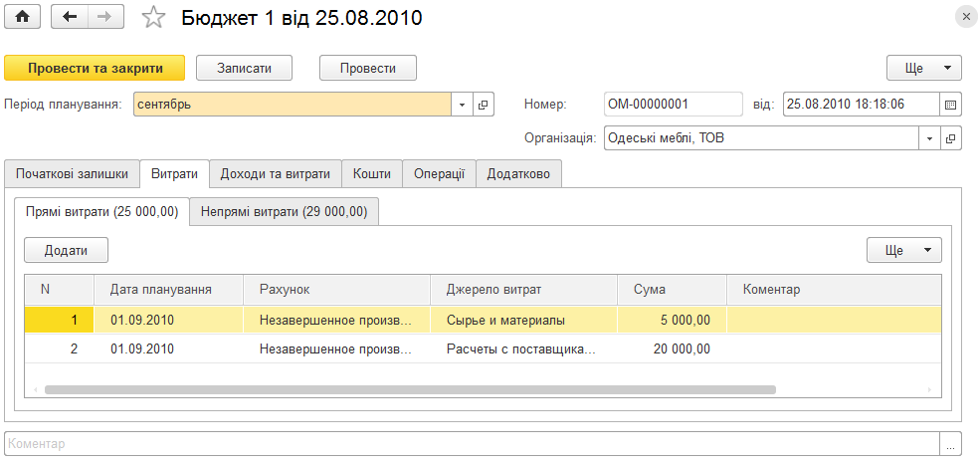Click the date cell in row 1
Screen dimensions: 980x463
point(169,321)
